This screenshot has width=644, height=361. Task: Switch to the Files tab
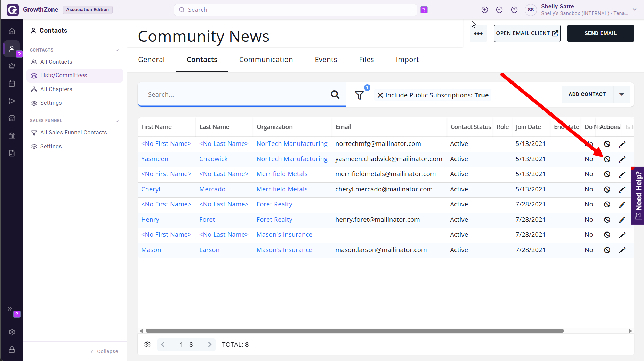click(366, 60)
